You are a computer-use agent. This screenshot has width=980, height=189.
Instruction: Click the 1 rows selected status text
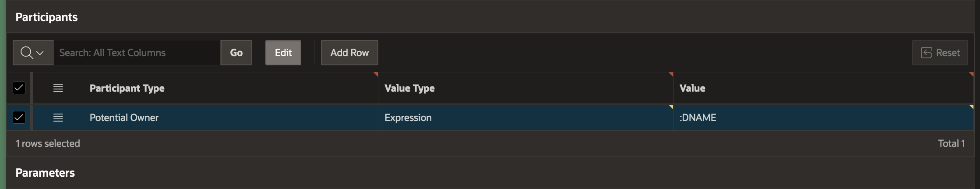click(48, 143)
